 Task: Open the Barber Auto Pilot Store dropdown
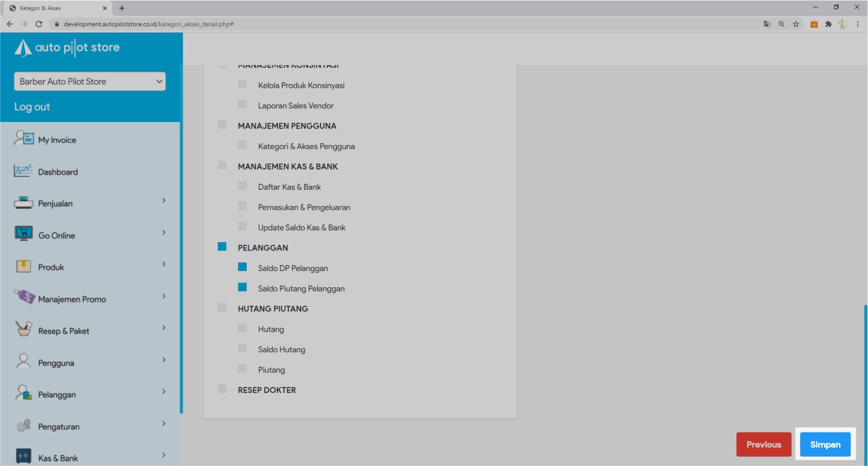coord(90,81)
